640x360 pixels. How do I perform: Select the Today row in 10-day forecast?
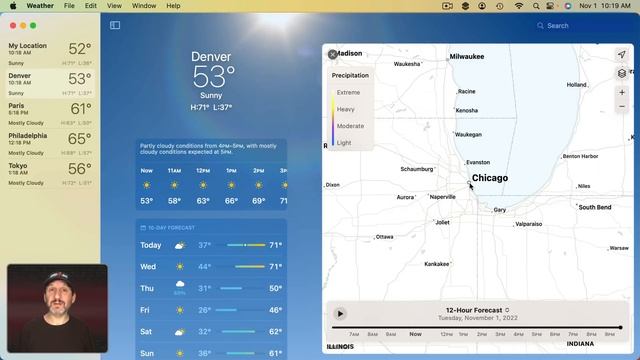click(211, 245)
